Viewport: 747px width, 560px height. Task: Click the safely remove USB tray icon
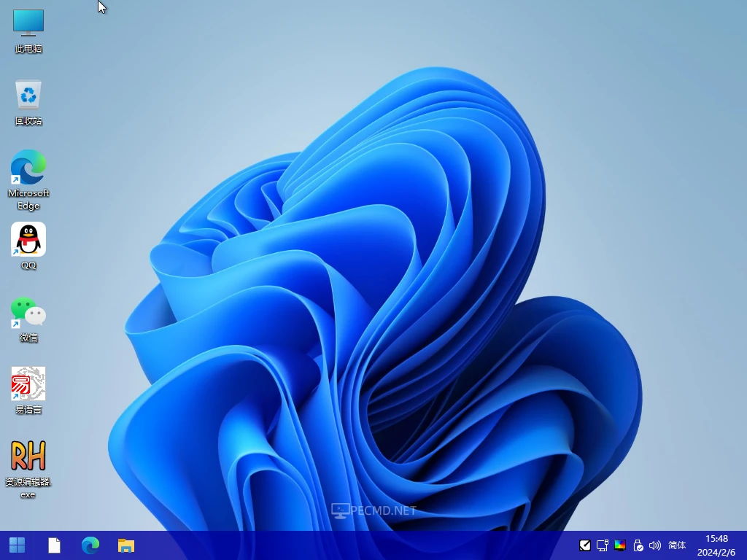638,545
